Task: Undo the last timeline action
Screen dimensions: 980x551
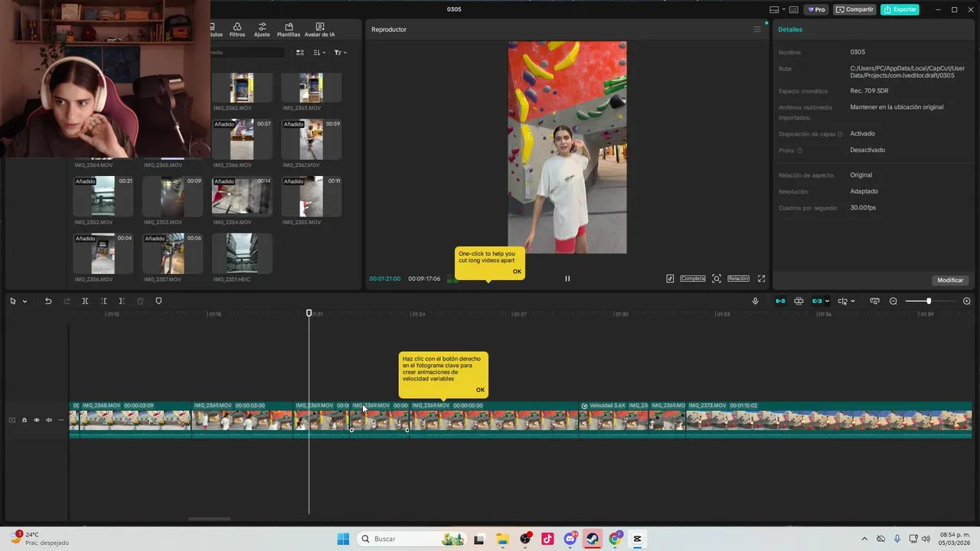Action: pos(48,301)
